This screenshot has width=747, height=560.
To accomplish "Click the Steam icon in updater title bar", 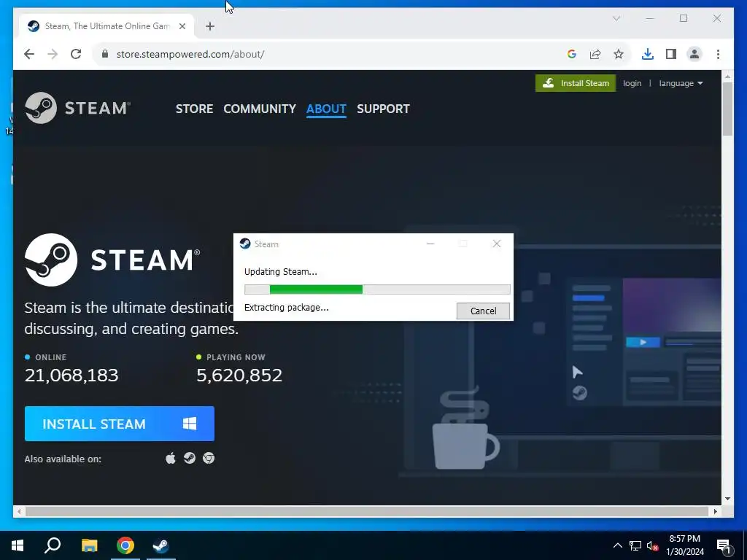I will point(245,244).
